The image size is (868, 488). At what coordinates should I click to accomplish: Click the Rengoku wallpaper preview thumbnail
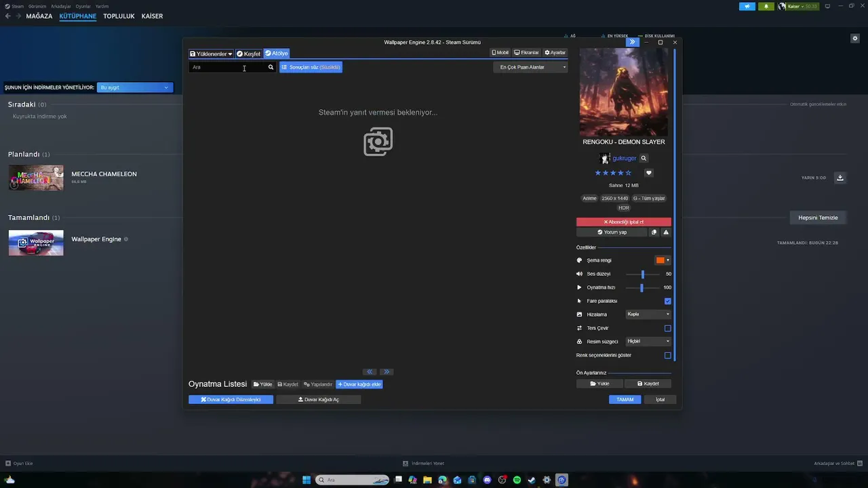(624, 92)
